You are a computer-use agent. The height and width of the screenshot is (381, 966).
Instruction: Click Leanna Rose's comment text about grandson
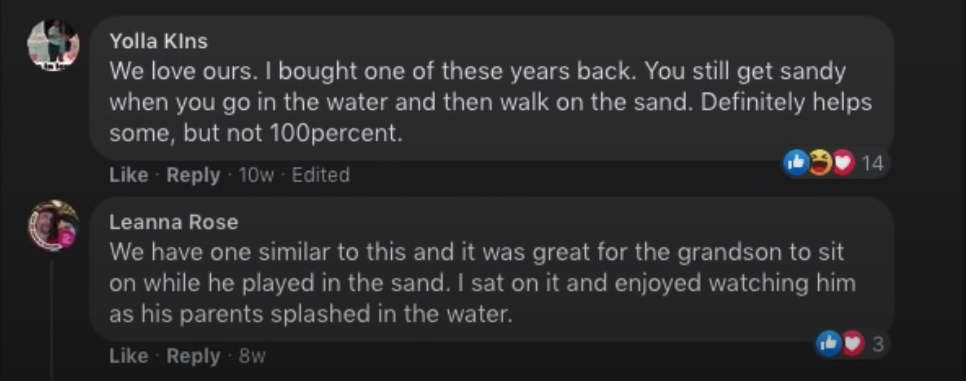pos(482,283)
